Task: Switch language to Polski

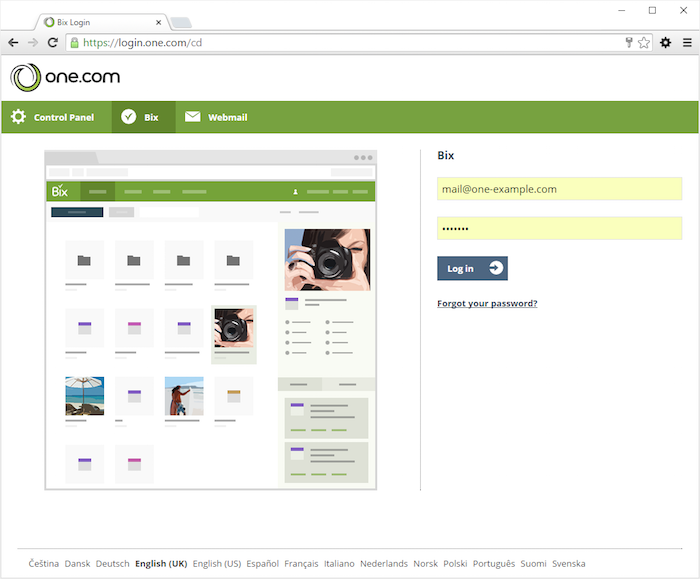Action: tap(455, 563)
